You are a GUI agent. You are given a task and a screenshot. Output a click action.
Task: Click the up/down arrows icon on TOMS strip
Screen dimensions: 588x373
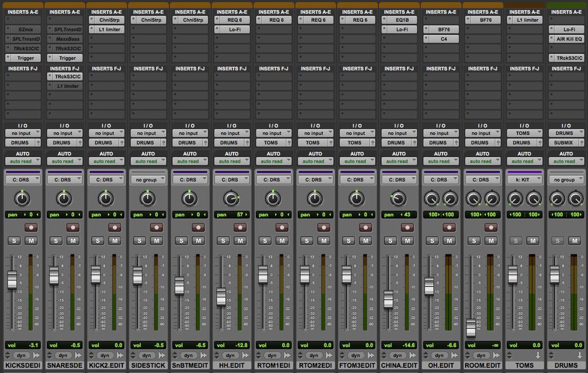pyautogui.click(x=510, y=355)
